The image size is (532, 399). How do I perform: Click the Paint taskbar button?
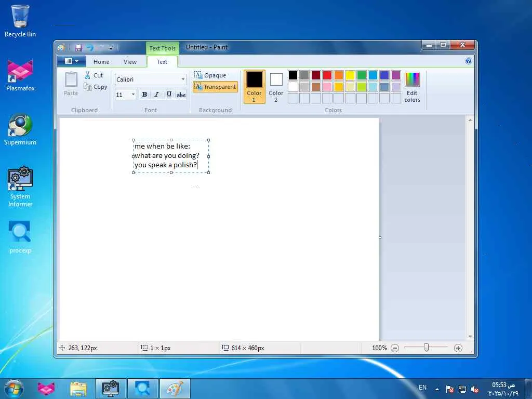tap(175, 389)
